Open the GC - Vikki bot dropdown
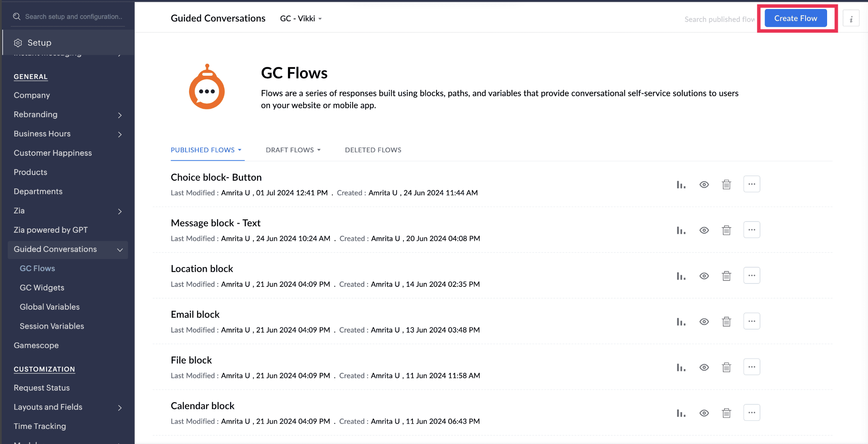The width and height of the screenshot is (868, 444). click(301, 18)
